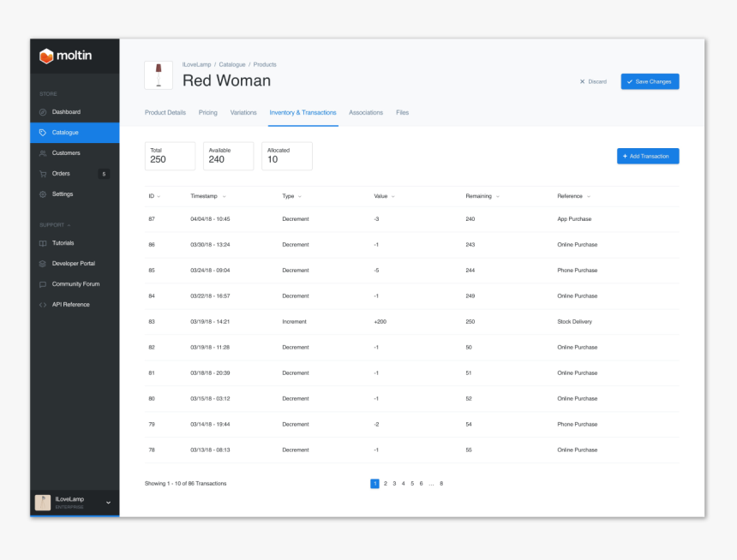Switch to the Pricing tab
Image resolution: width=737 pixels, height=560 pixels.
(x=207, y=113)
